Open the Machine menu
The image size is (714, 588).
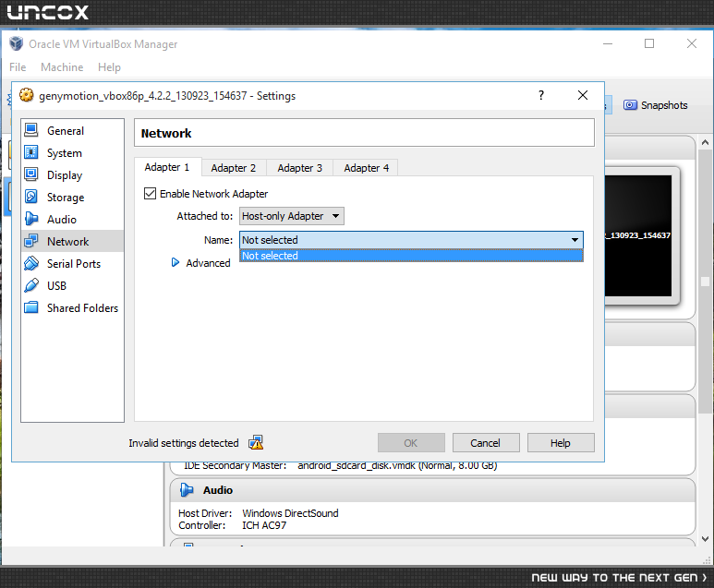click(62, 66)
